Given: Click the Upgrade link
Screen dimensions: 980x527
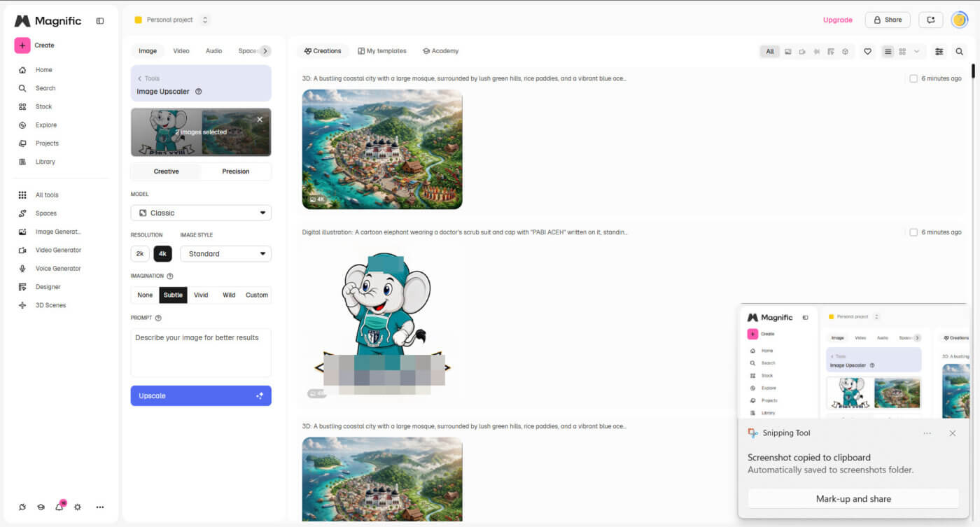Looking at the screenshot, I should 837,20.
